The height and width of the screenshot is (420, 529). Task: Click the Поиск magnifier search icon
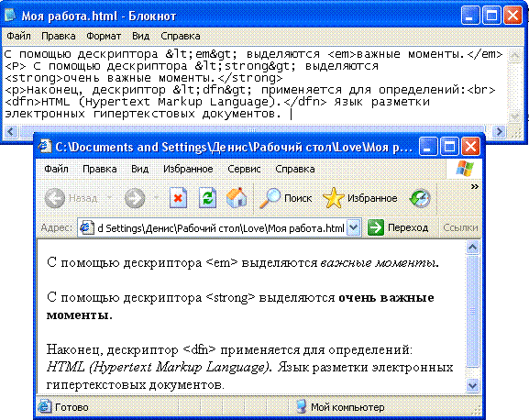click(270, 198)
